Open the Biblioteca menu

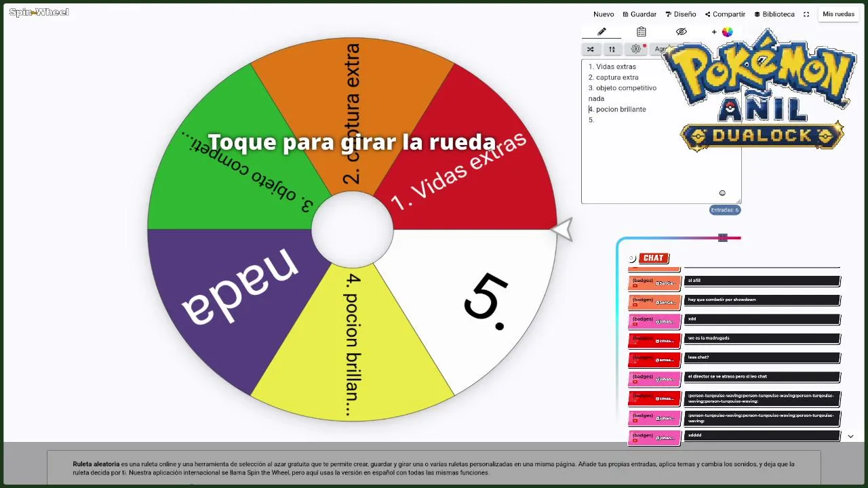tap(774, 14)
